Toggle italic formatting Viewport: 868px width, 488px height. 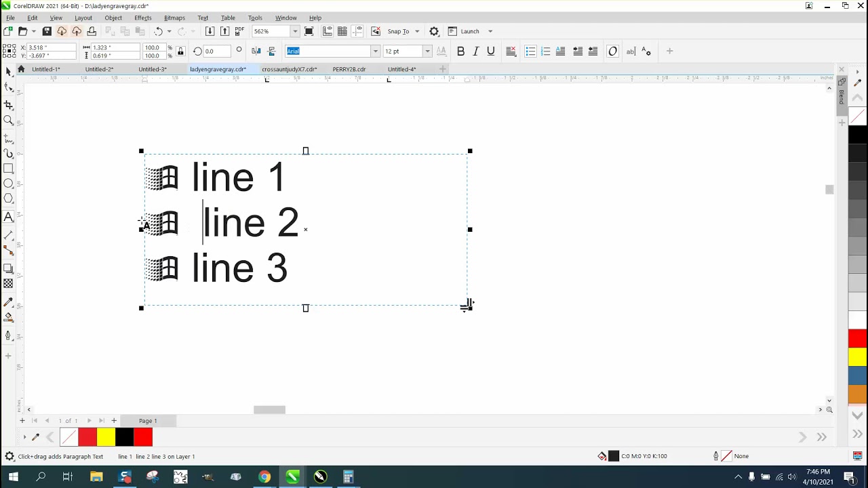tap(475, 52)
